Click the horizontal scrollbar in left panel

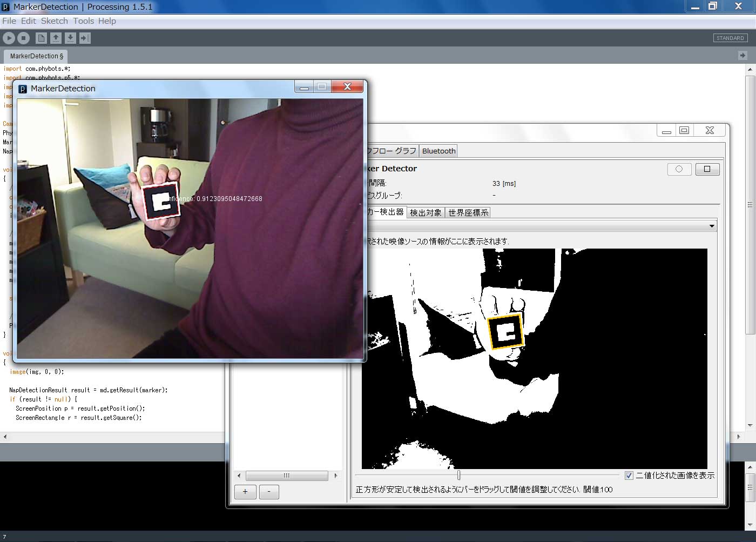tap(287, 476)
